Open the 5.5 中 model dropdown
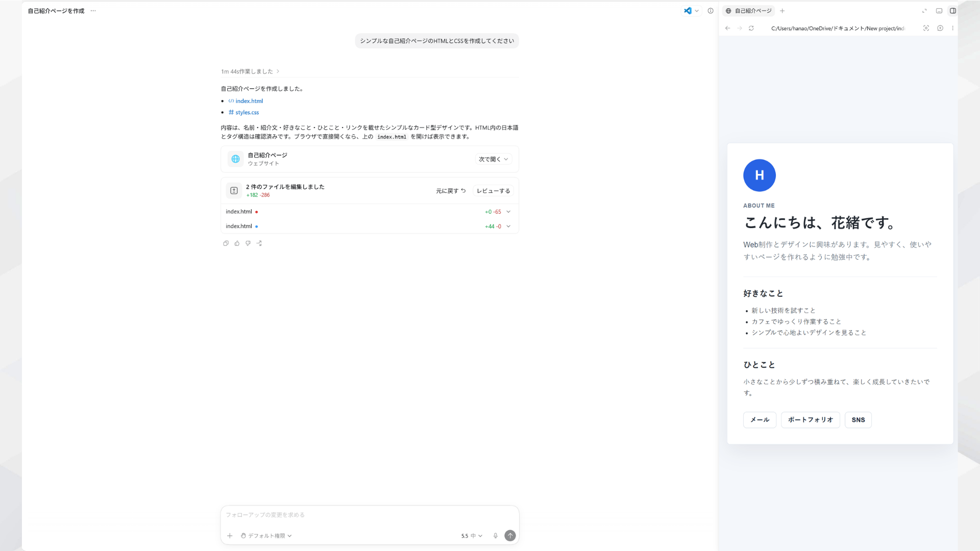 click(472, 536)
